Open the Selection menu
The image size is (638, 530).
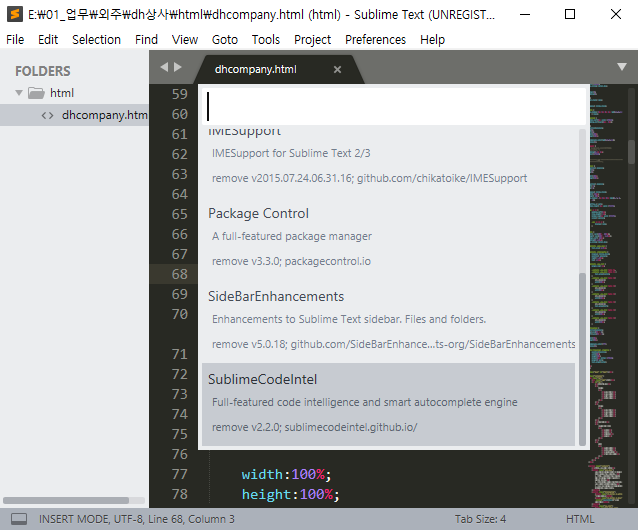click(96, 39)
